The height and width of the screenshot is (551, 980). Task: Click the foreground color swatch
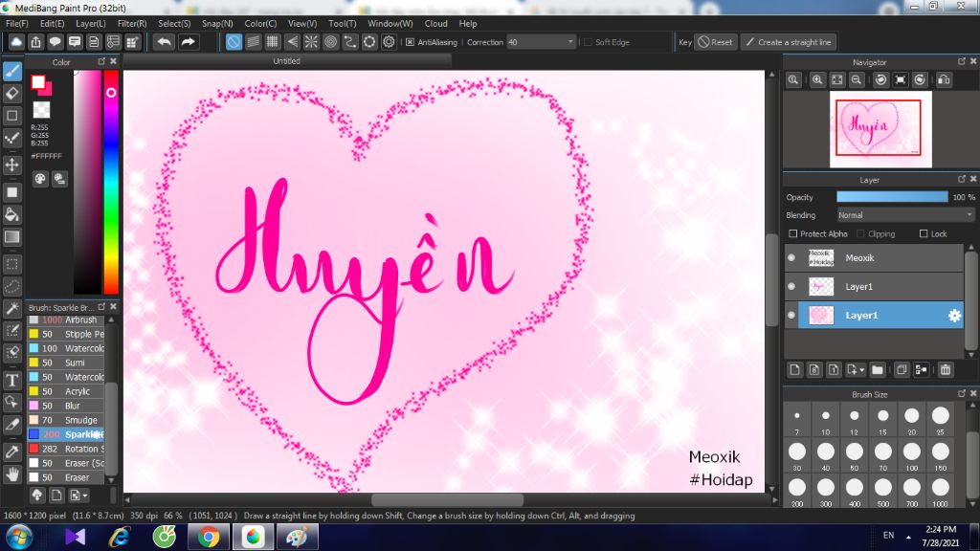pyautogui.click(x=38, y=82)
